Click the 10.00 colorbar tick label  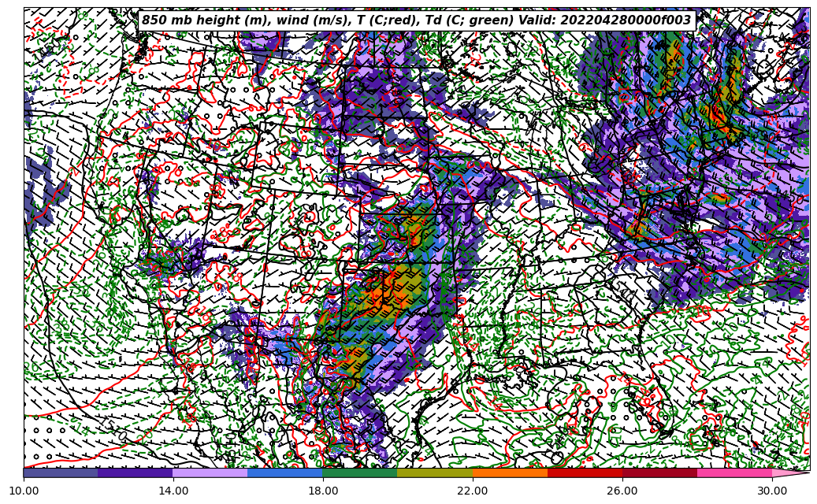point(24,491)
